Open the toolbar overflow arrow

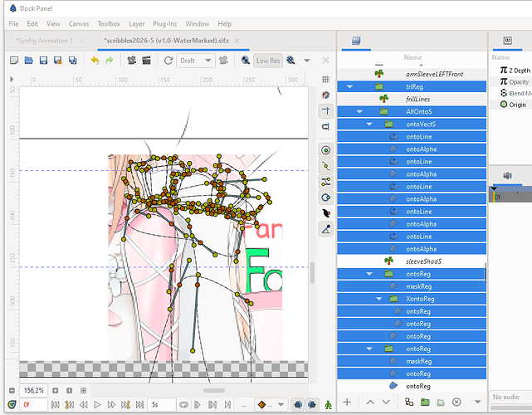[x=307, y=61]
